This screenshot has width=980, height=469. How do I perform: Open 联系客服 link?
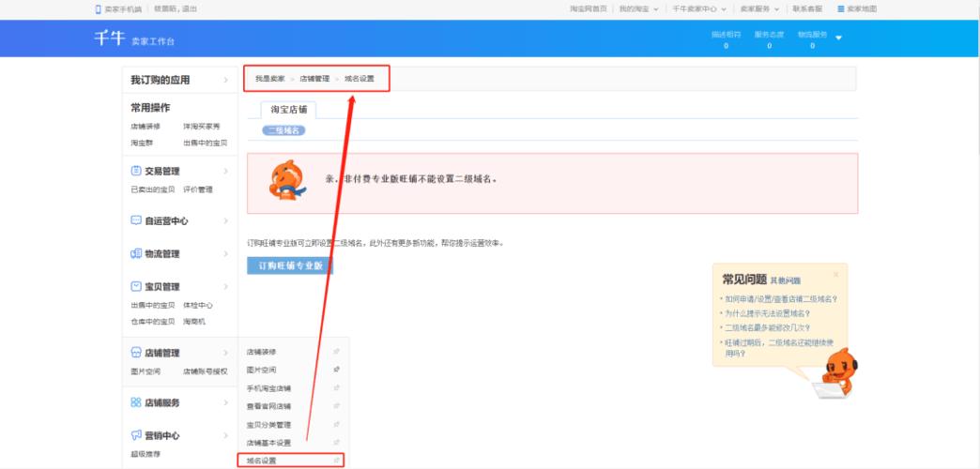[x=807, y=9]
